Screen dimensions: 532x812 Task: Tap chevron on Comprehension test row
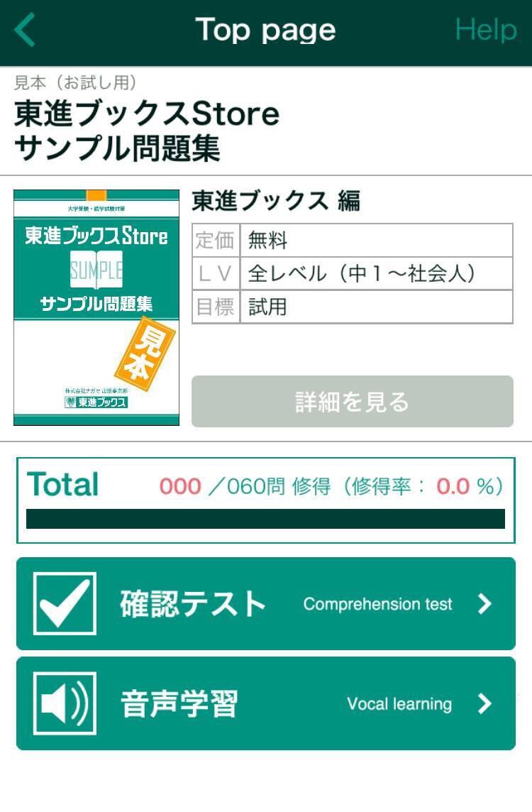click(485, 604)
